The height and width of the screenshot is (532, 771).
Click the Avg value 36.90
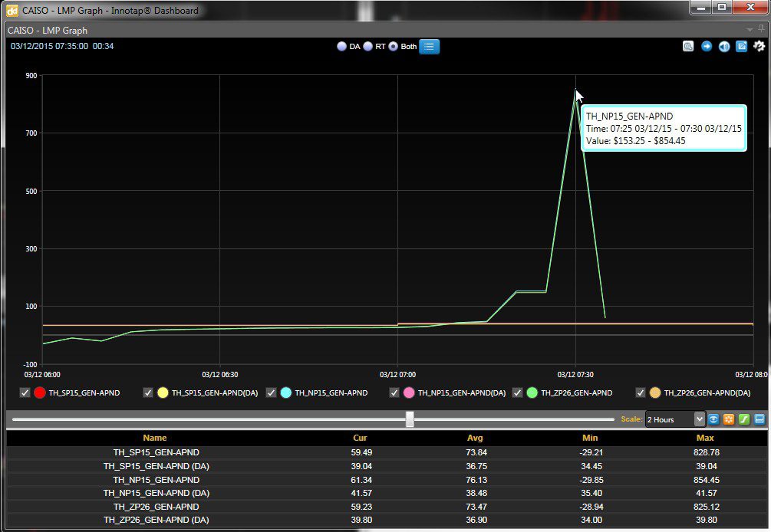pos(476,520)
